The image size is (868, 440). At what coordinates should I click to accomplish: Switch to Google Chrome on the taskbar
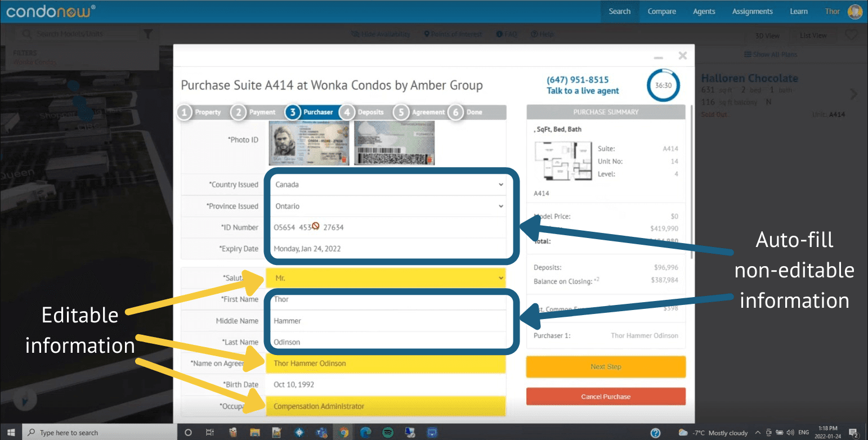click(343, 433)
